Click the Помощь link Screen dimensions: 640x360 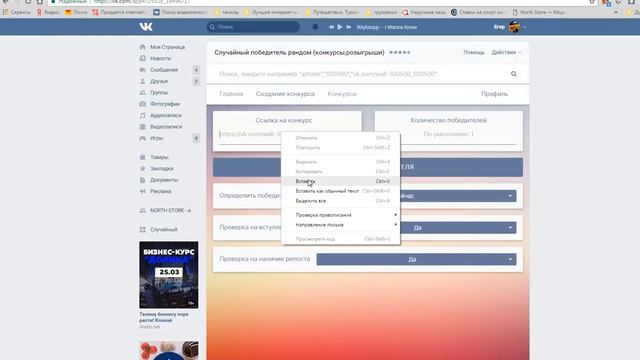tap(474, 52)
